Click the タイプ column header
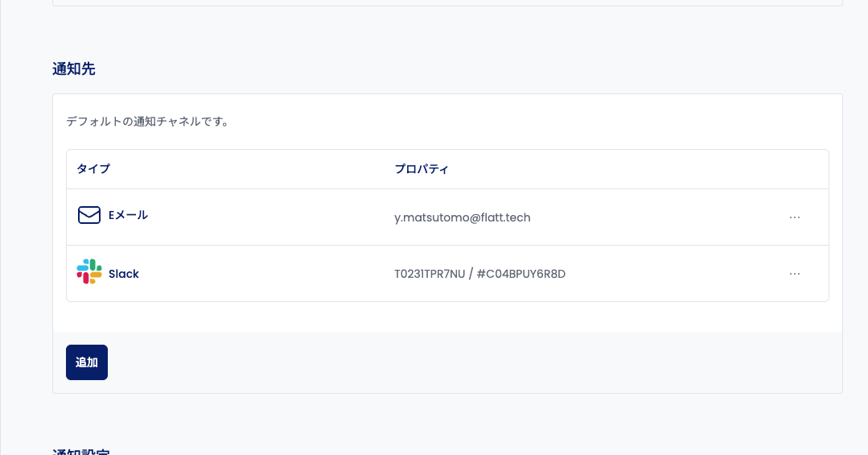868x455 pixels. 93,169
